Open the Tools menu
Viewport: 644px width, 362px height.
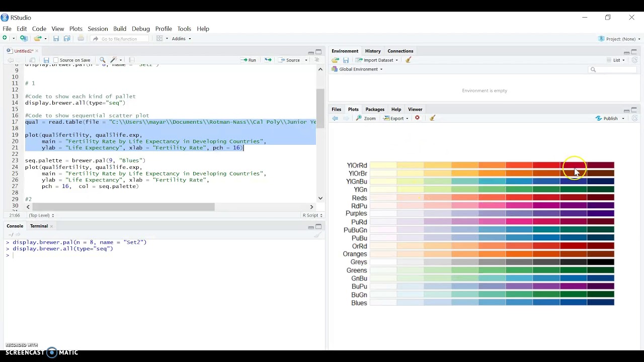click(184, 29)
